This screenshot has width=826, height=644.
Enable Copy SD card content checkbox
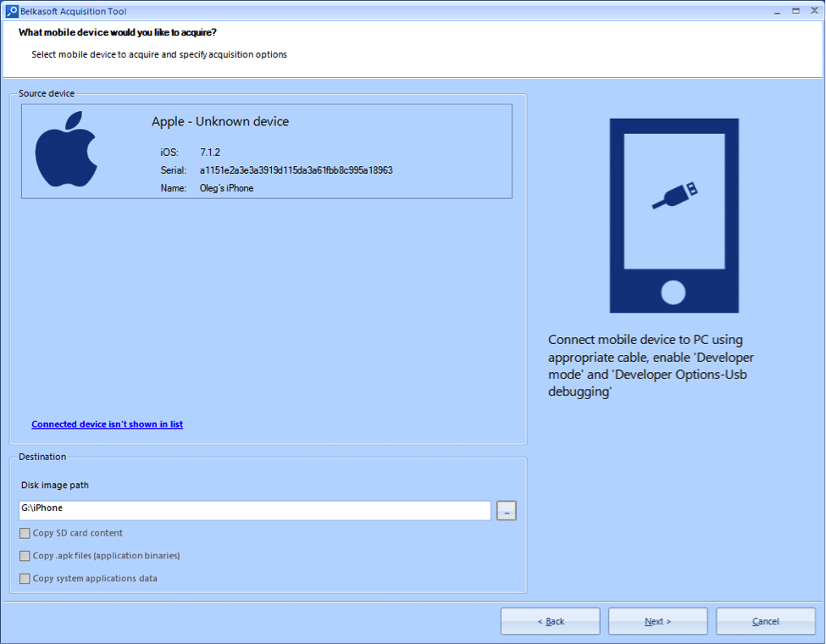click(25, 533)
